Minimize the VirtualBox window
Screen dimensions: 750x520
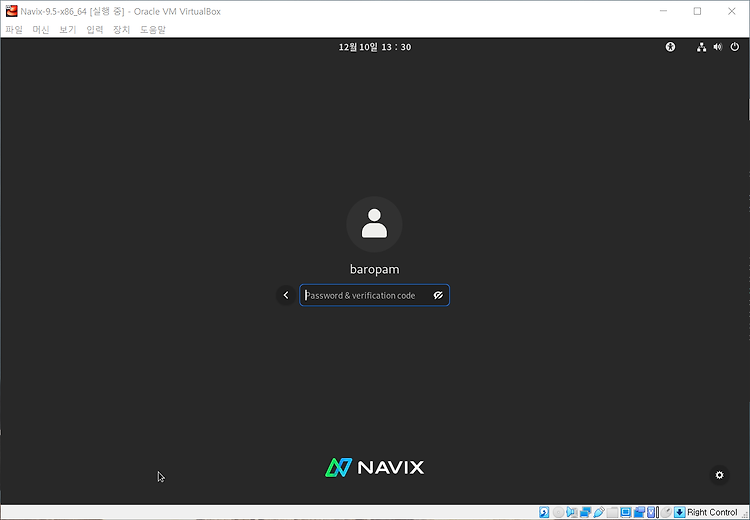pos(663,11)
